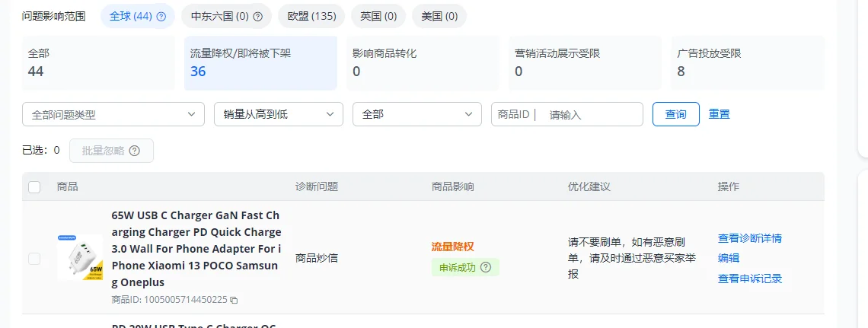Check the 65W USB C Charger row

tap(34, 259)
